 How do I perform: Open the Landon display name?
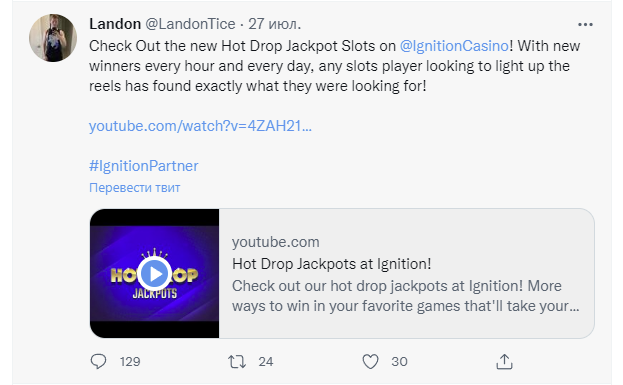[115, 24]
